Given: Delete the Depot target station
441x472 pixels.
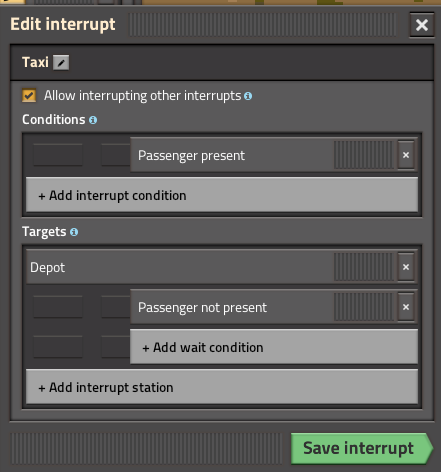Looking at the screenshot, I should click(x=406, y=267).
